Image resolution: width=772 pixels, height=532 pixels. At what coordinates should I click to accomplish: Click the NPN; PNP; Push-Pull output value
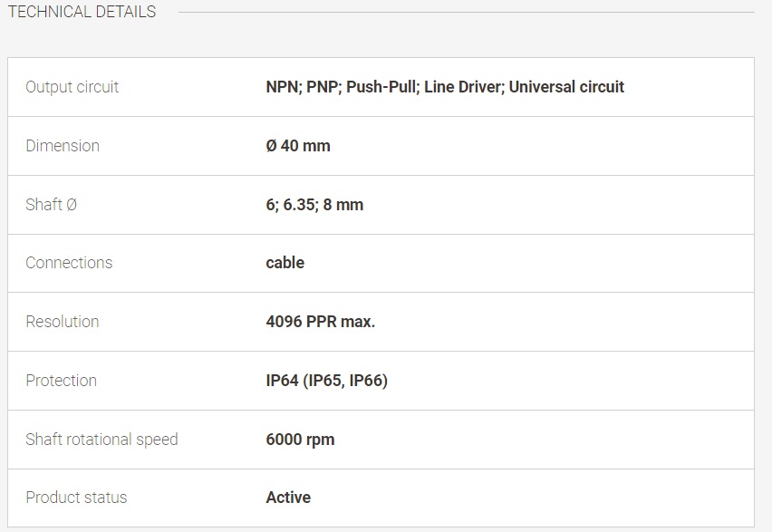[x=445, y=87]
